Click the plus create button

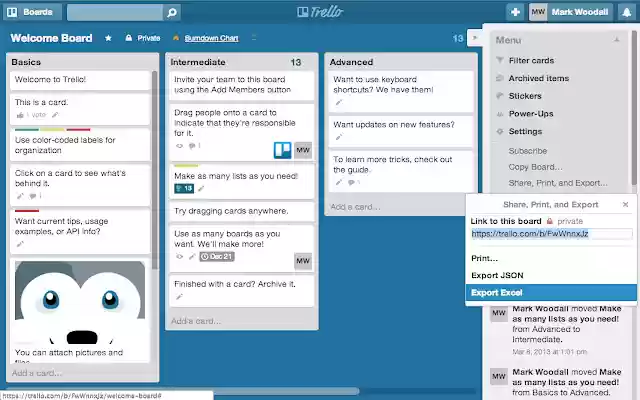516,12
